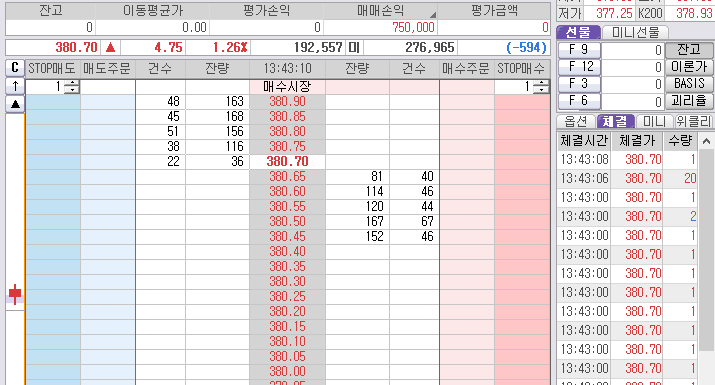Click the 체결시간 column header

[x=584, y=140]
